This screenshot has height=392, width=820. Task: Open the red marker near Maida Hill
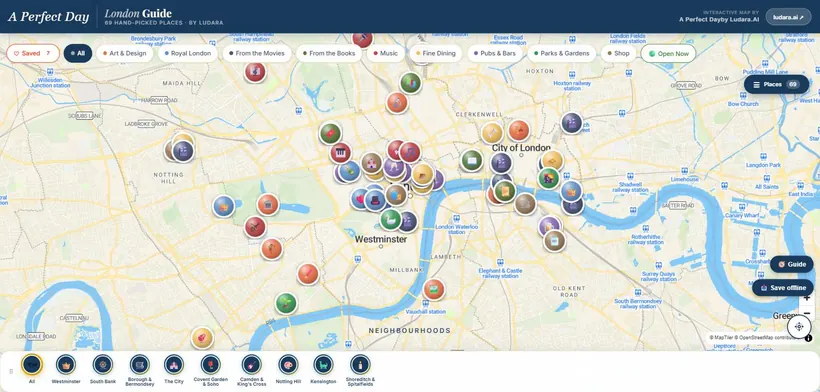255,72
